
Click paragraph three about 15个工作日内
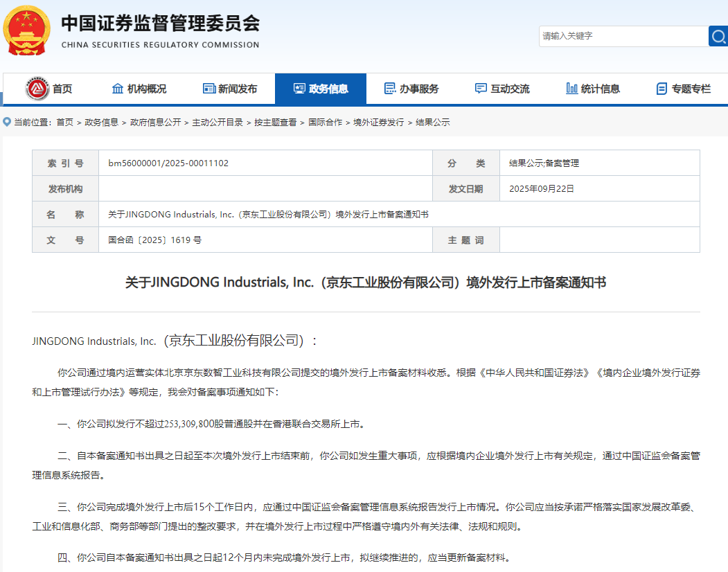point(366,517)
